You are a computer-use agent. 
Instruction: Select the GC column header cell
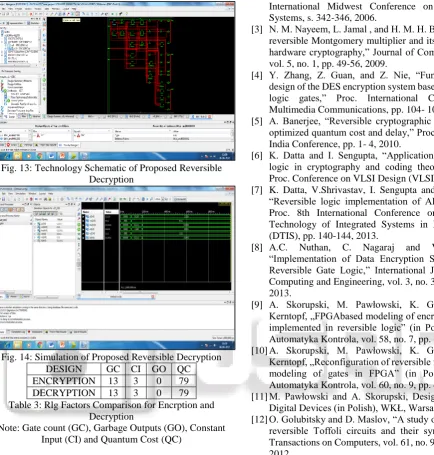click(x=113, y=369)
